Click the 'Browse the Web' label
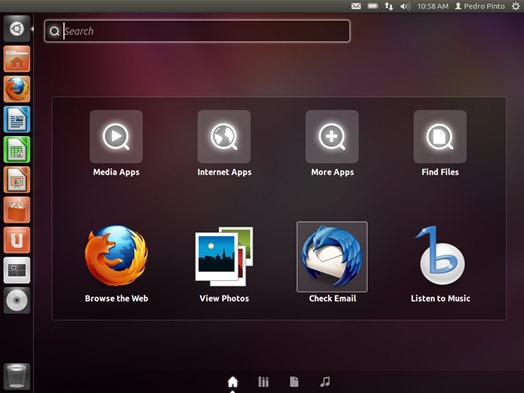 pyautogui.click(x=116, y=298)
